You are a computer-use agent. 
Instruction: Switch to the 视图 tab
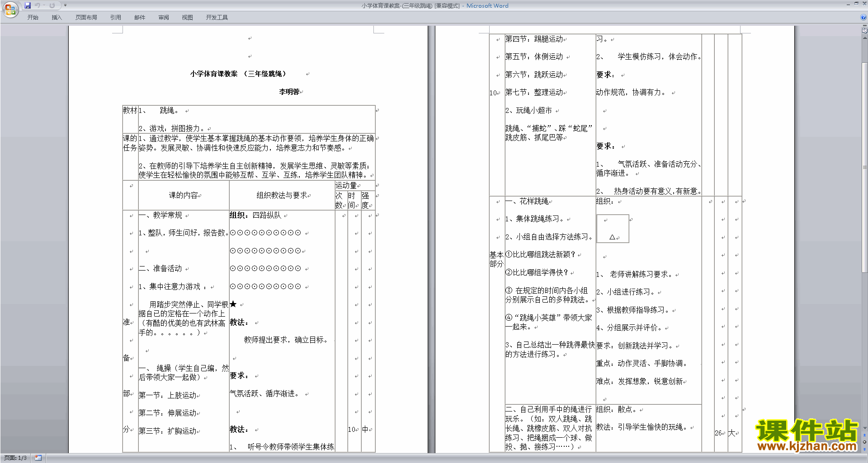[x=188, y=18]
